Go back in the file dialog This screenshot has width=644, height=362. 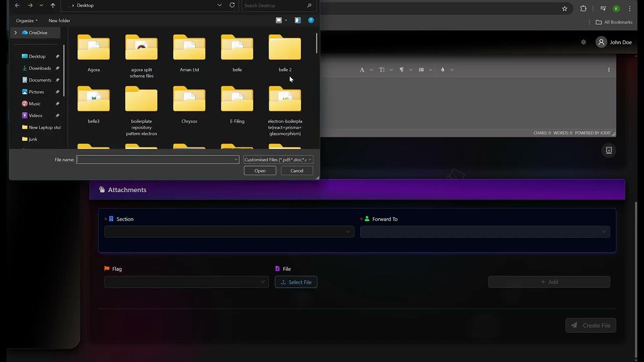pyautogui.click(x=17, y=5)
